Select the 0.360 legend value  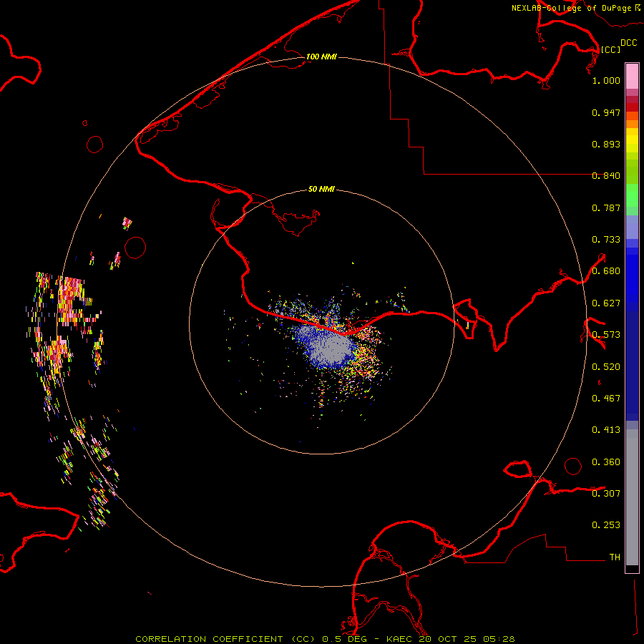(x=606, y=462)
